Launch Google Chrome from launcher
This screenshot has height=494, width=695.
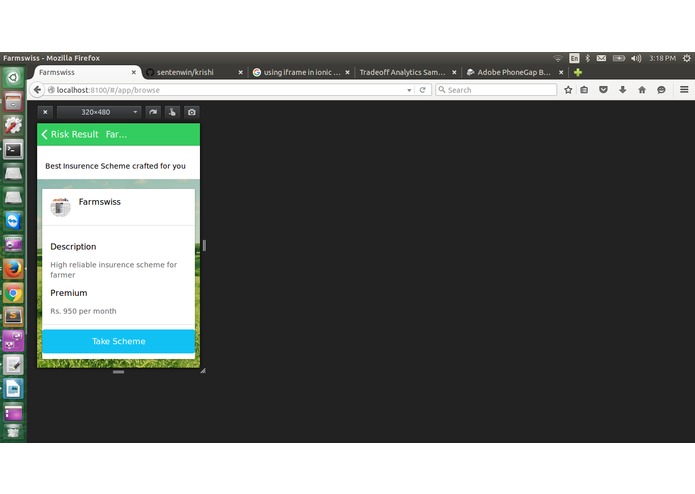[13, 293]
